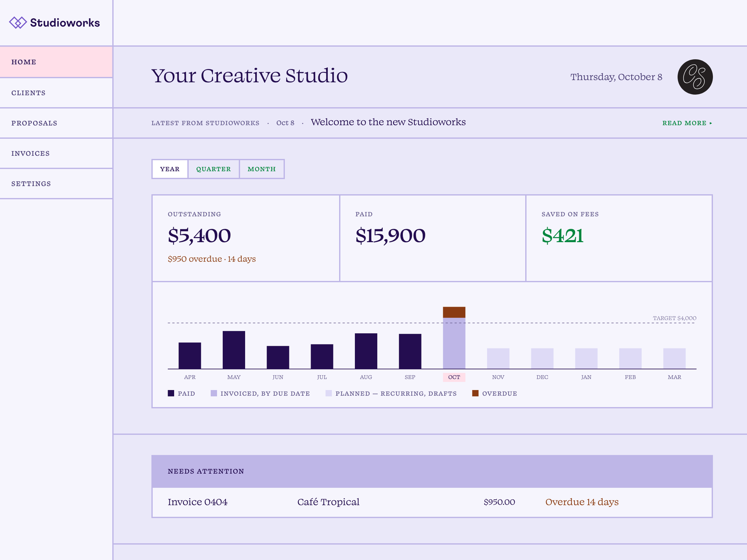Go to Home in sidebar
Screen dimensions: 747x560
(x=56, y=62)
